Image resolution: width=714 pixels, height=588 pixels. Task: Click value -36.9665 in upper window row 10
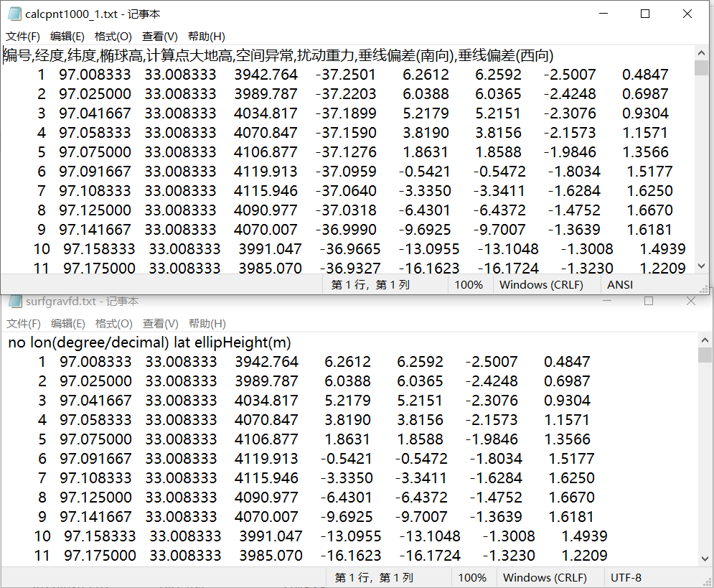[350, 249]
